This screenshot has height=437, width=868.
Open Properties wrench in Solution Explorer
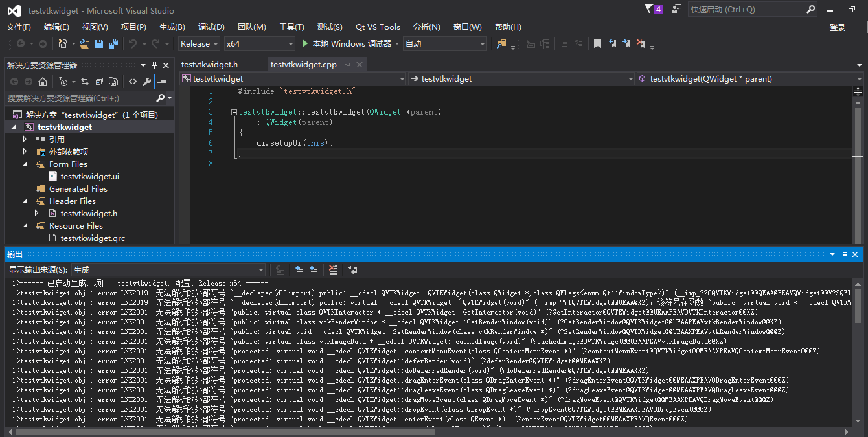point(146,82)
